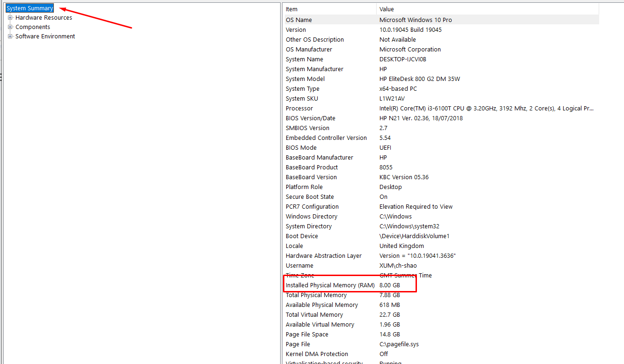Select the Software Environment category label

[45, 36]
